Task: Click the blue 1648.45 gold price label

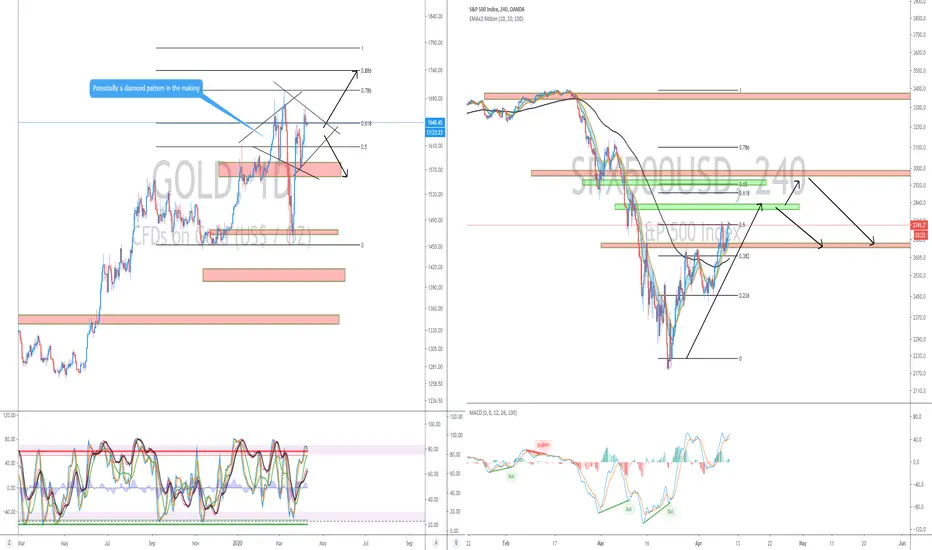Action: (x=435, y=122)
